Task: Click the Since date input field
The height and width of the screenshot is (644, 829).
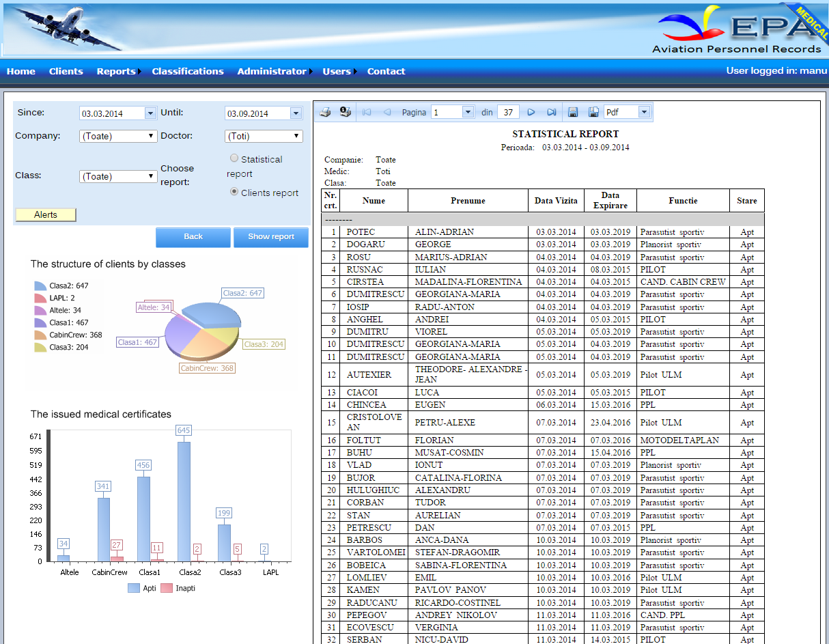Action: coord(112,113)
